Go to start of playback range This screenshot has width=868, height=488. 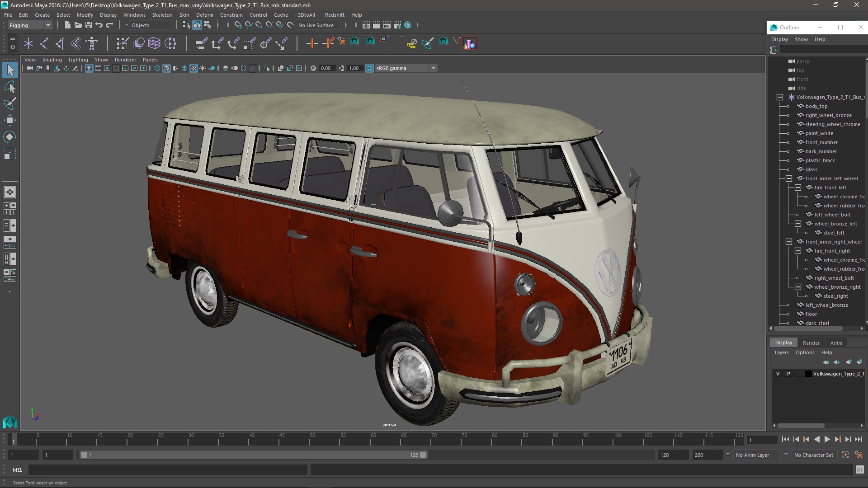click(x=785, y=439)
